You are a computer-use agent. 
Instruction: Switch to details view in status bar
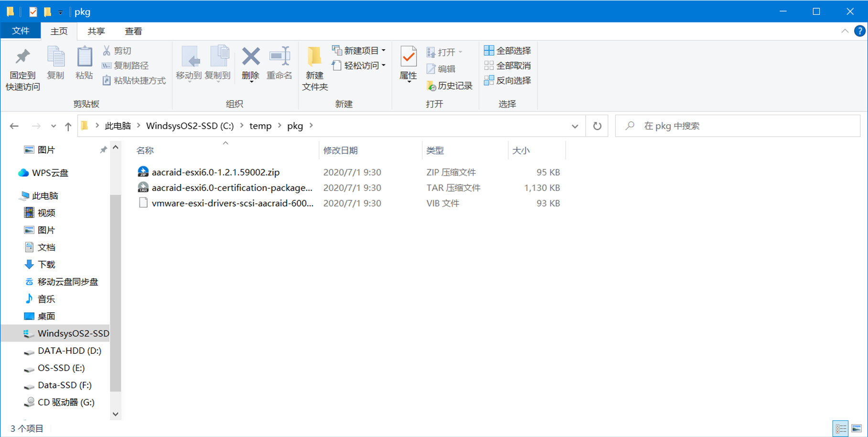pos(841,428)
